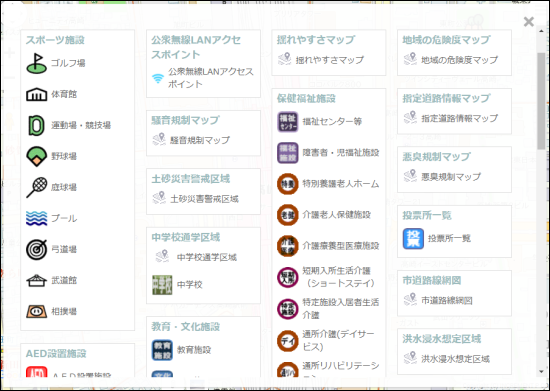Select the 体育館 gymnasium building icon
Screen dimensions: 550x391
[36, 94]
